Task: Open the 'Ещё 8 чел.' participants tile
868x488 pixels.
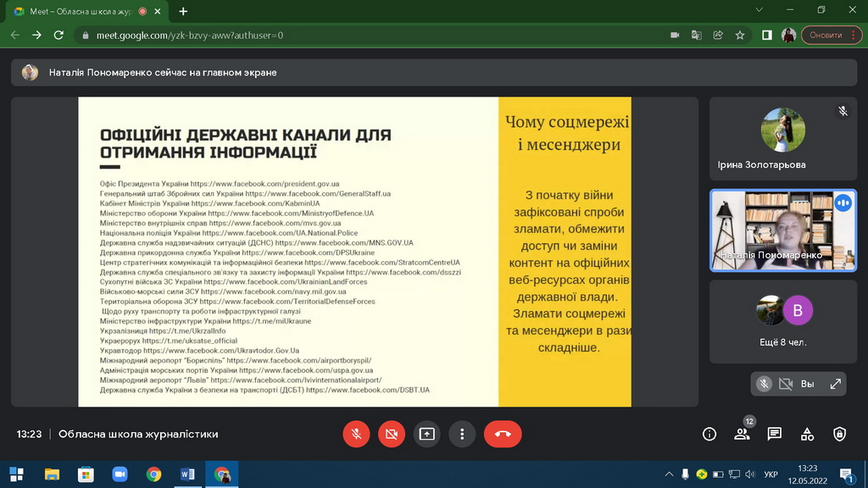Action: 782,321
